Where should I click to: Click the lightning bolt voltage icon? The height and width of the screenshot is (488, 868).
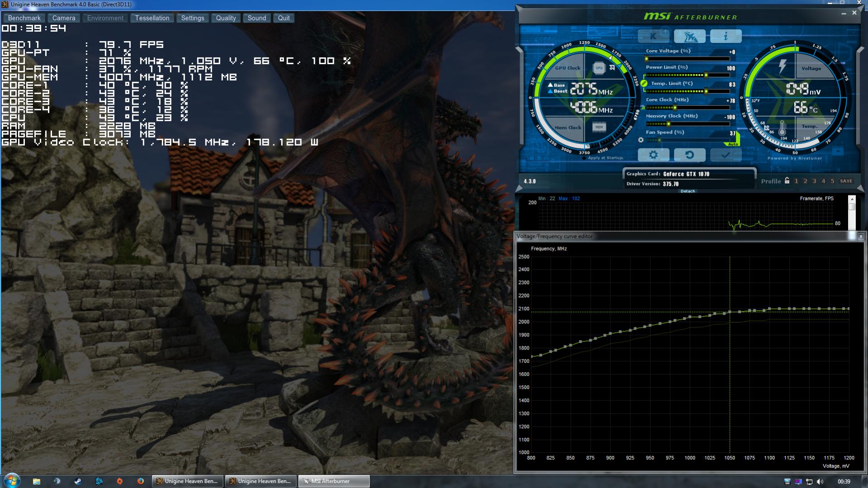(x=782, y=66)
